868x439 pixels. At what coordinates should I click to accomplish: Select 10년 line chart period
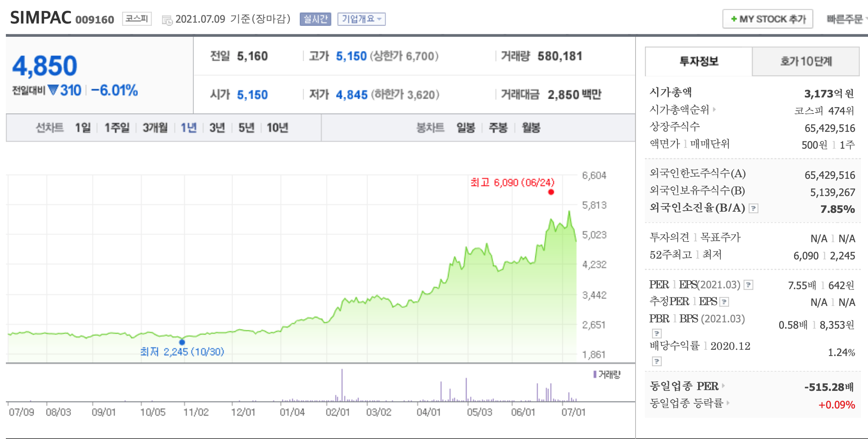[x=277, y=128]
